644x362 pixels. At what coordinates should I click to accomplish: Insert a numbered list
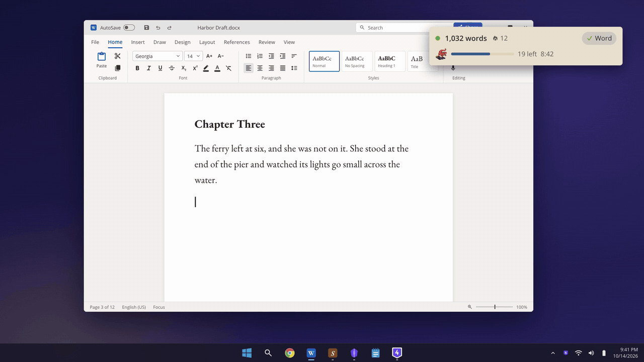point(260,56)
